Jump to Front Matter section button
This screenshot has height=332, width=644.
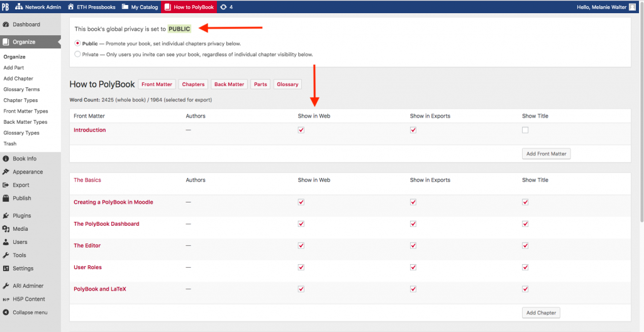[157, 84]
